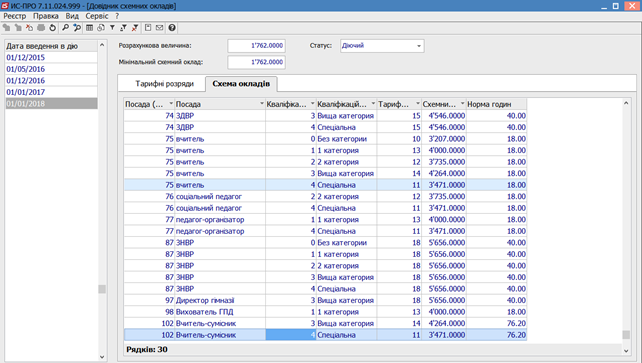Select ЗДВР row with Вища категория

[326, 116]
